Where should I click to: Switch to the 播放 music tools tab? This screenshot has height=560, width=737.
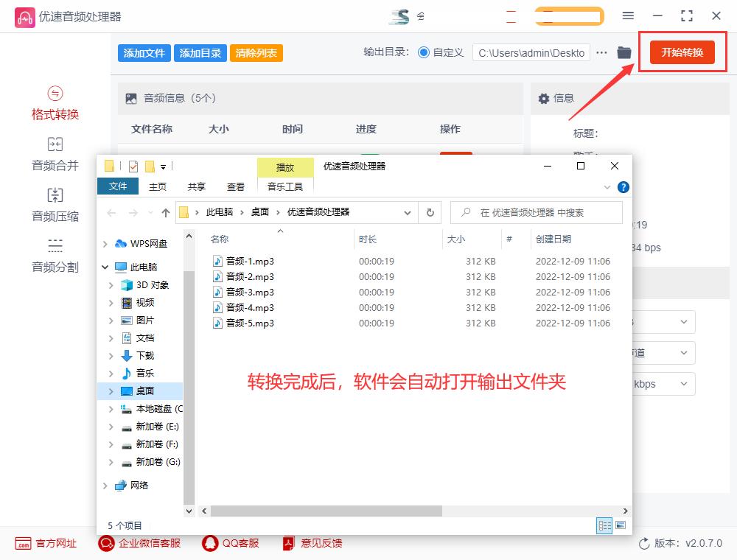[285, 168]
